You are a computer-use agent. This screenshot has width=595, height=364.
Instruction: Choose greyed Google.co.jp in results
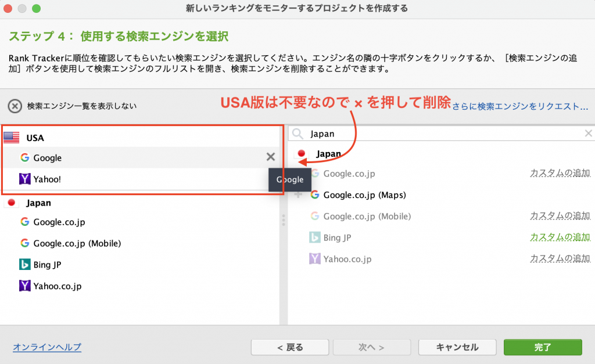click(x=349, y=173)
